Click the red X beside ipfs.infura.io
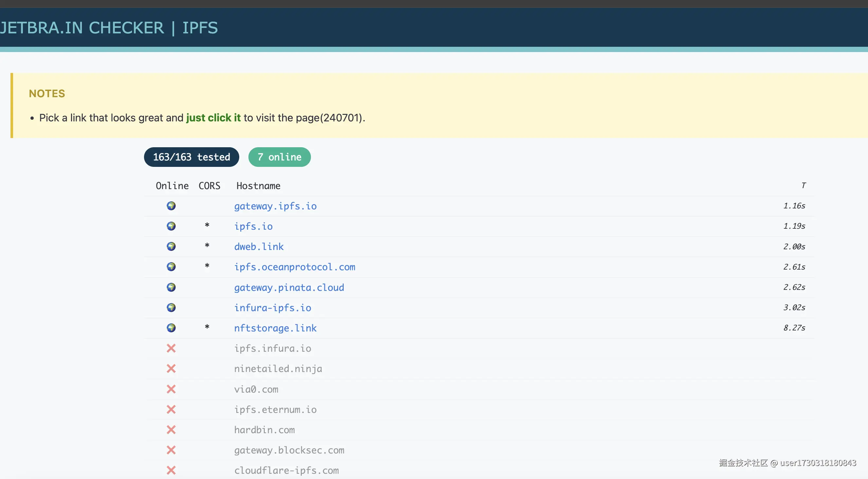868x479 pixels. tap(171, 348)
